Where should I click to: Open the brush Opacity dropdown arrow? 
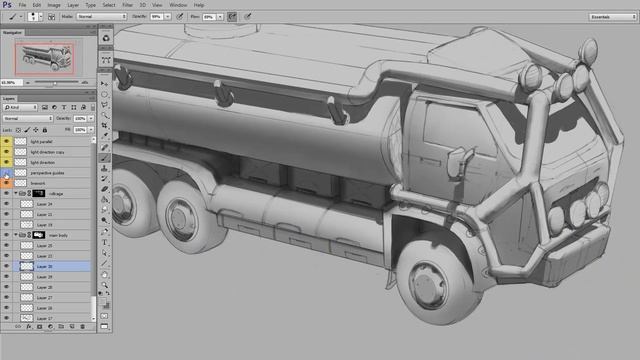click(x=168, y=17)
